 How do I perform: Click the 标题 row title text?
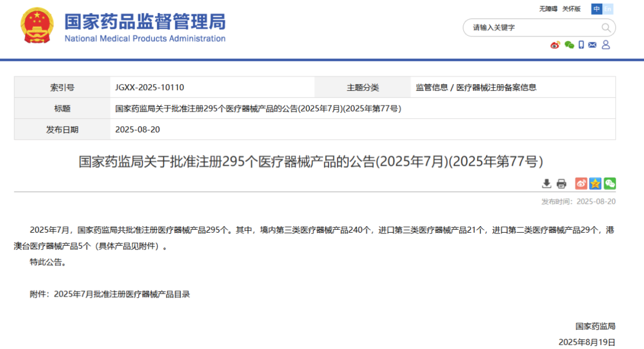258,109
